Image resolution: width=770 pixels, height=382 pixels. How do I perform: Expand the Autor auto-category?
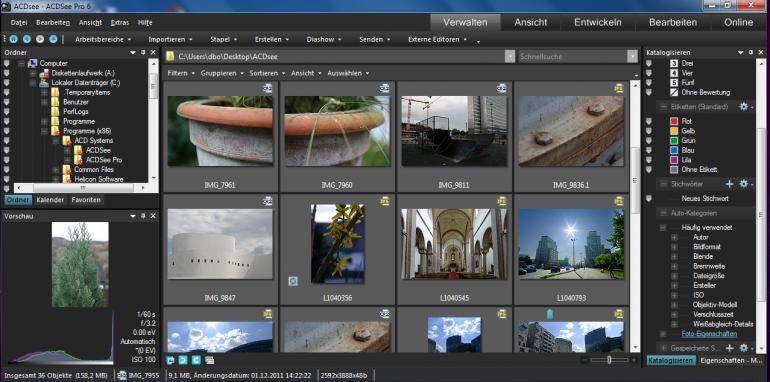coord(674,237)
